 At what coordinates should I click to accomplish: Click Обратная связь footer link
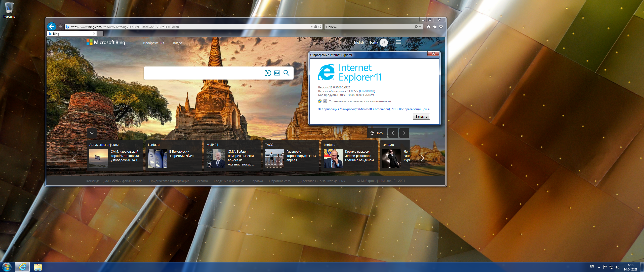[280, 181]
